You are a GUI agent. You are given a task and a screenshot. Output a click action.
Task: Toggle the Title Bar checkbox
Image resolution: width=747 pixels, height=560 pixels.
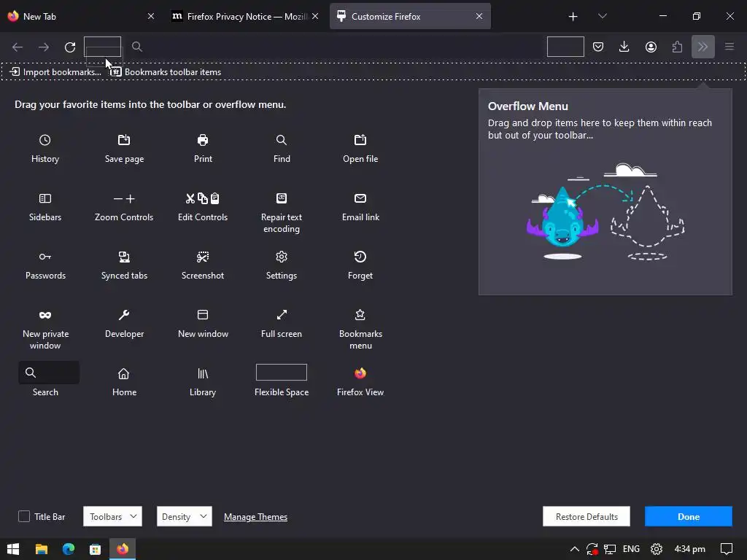[24, 516]
